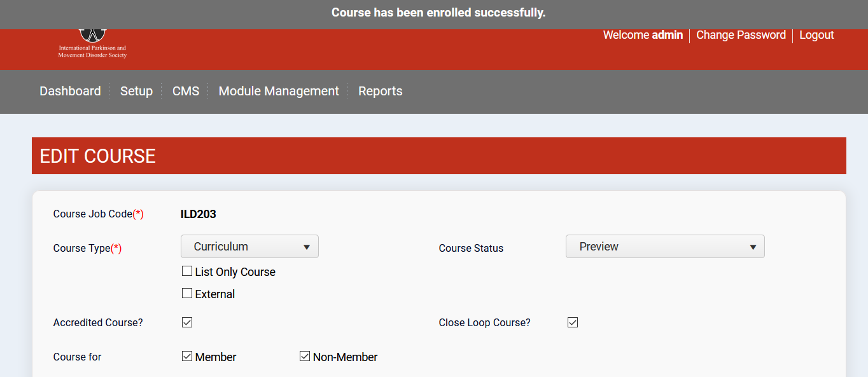Go to Dashboard in the navigation bar
The height and width of the screenshot is (377, 868).
click(70, 91)
